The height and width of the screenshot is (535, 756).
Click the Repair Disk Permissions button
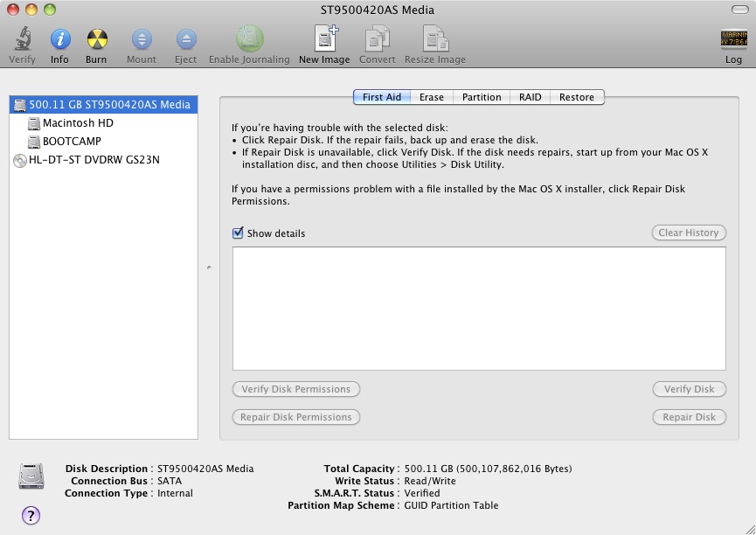[x=296, y=417]
